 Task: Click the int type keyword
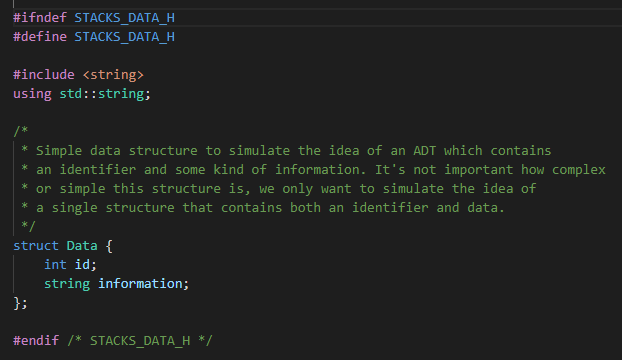[x=55, y=264]
